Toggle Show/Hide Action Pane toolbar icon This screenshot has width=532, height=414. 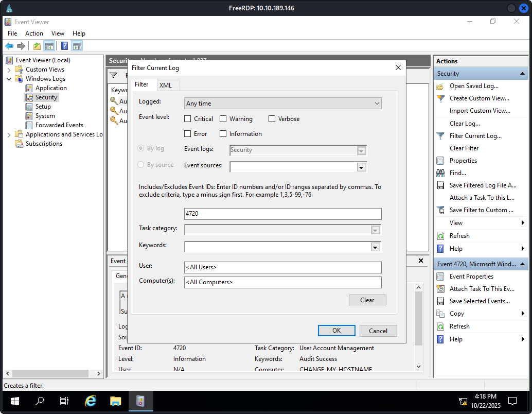tap(77, 46)
